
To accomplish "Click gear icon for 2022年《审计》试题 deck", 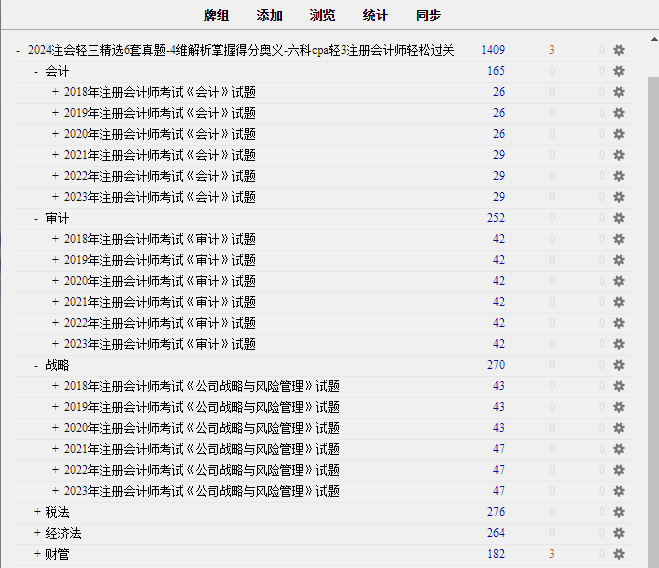I will (x=619, y=323).
